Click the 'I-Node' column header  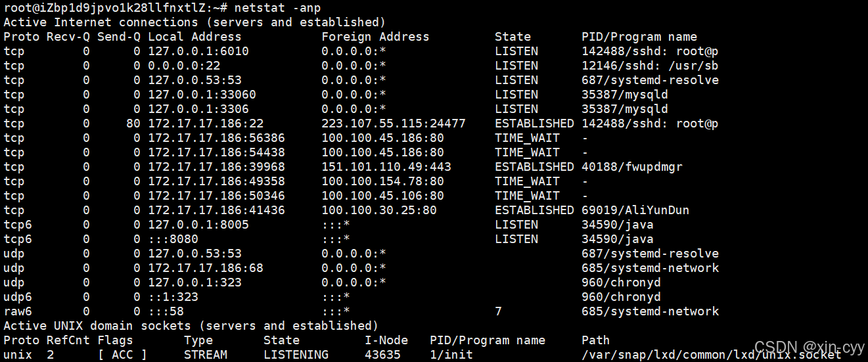point(386,340)
